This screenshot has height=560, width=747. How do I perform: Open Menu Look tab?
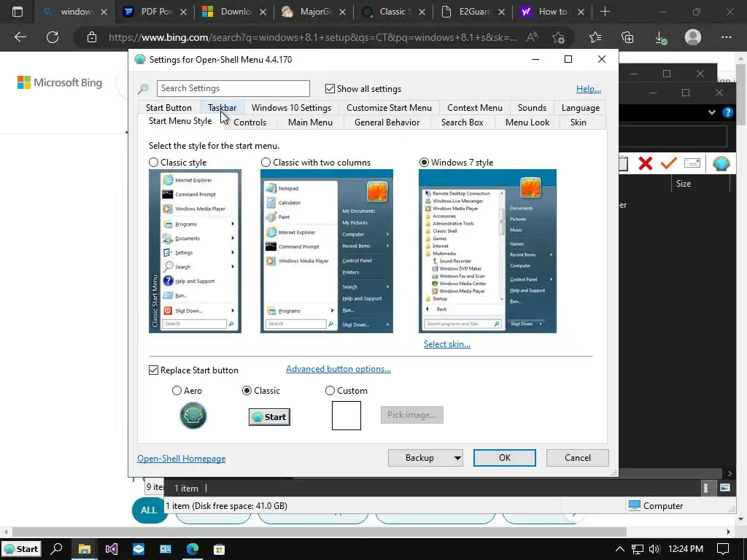pos(527,122)
